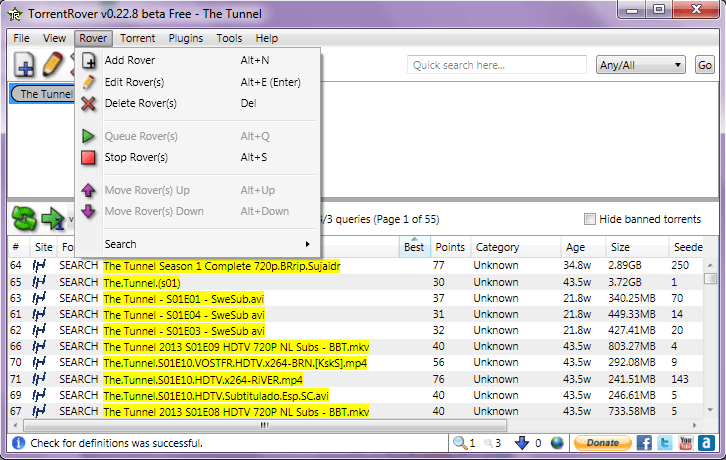The width and height of the screenshot is (726, 460).
Task: Click the Add Rover toolbar icon
Action: (x=24, y=64)
